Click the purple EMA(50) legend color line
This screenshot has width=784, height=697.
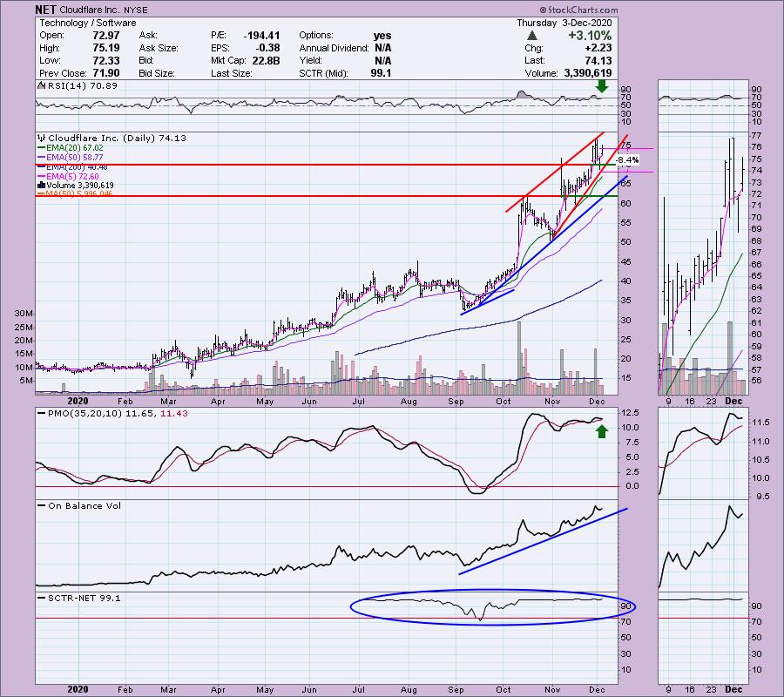coord(42,158)
